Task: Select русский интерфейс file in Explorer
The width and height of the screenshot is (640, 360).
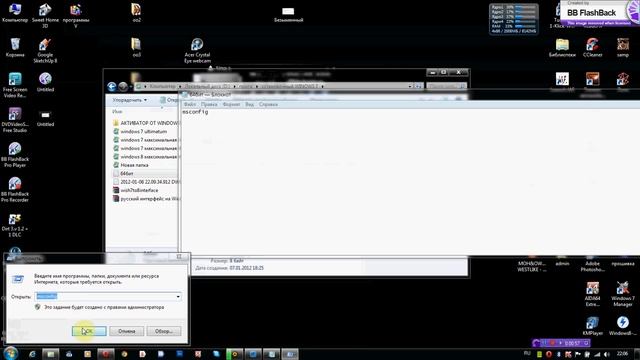Action: coord(146,199)
